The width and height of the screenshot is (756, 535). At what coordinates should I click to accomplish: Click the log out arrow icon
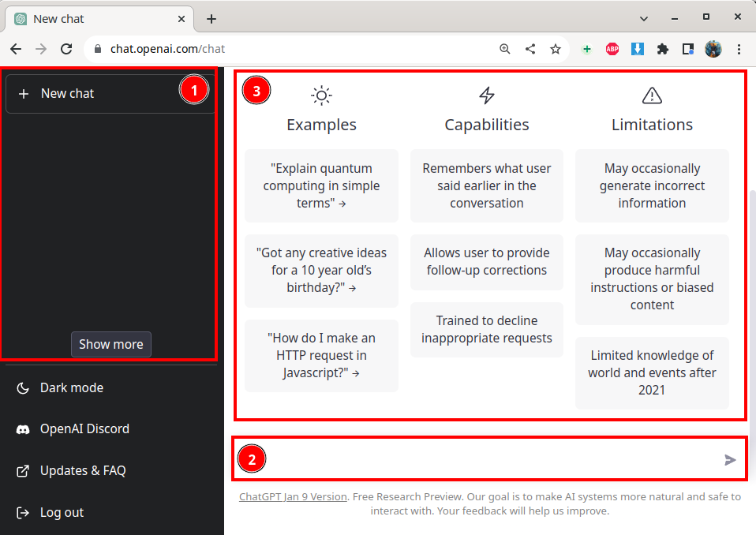coord(23,512)
